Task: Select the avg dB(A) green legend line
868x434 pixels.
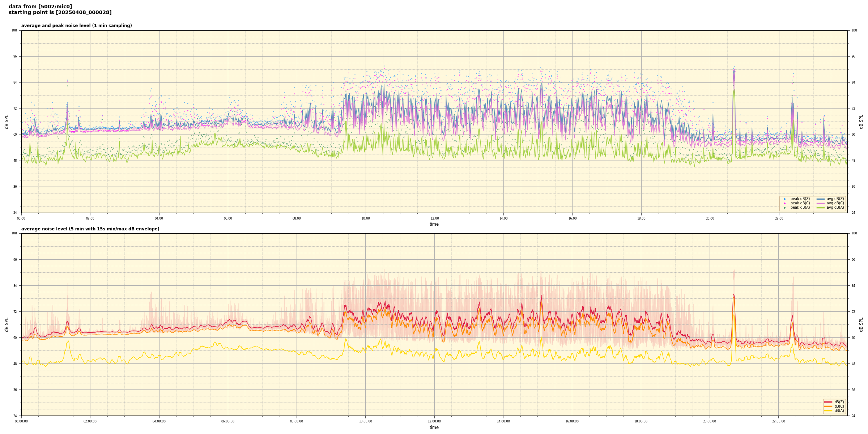Action: click(x=820, y=208)
